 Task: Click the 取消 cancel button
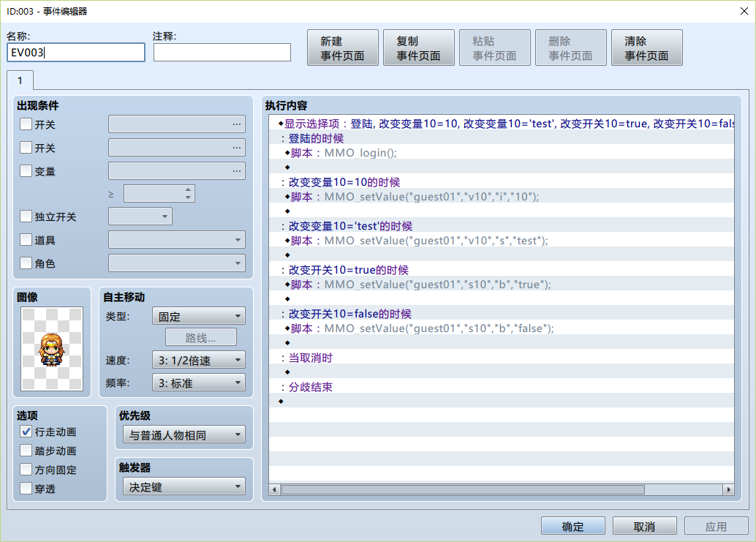point(645,526)
